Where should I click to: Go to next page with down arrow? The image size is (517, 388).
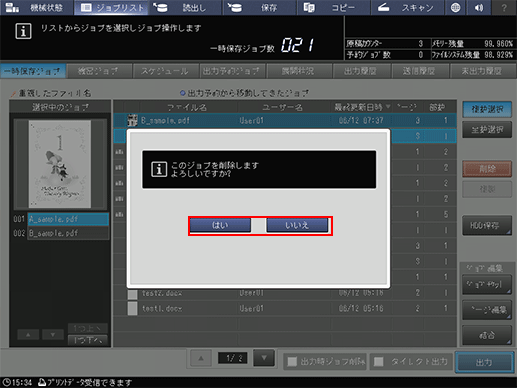pos(264,358)
